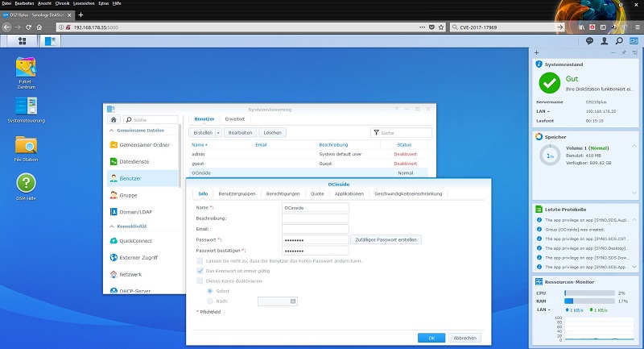Open Systemsteuerung desktop icon

pyautogui.click(x=27, y=110)
